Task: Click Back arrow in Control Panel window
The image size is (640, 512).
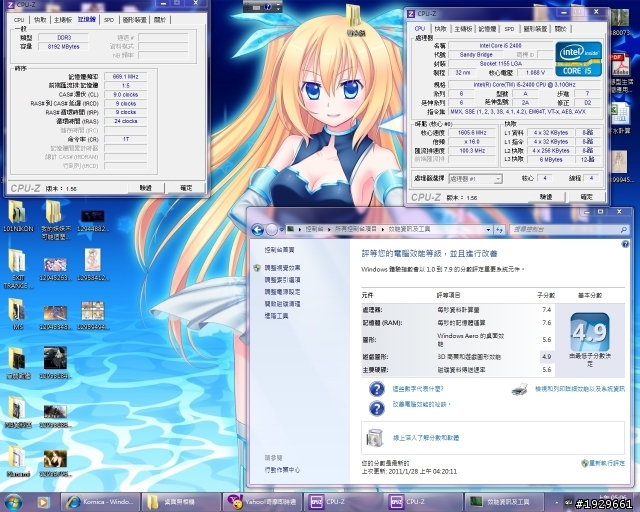Action: [258, 230]
